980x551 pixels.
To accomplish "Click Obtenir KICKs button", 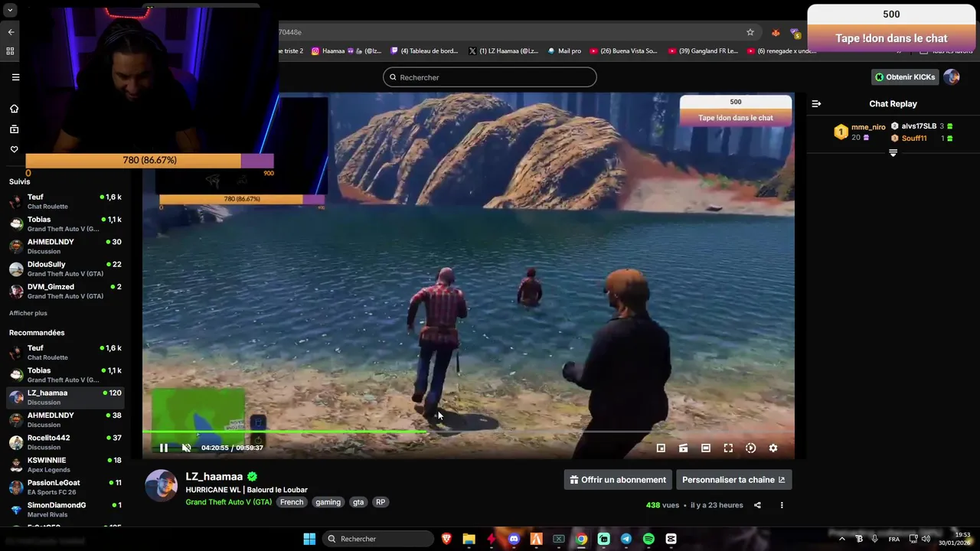I will click(x=904, y=77).
